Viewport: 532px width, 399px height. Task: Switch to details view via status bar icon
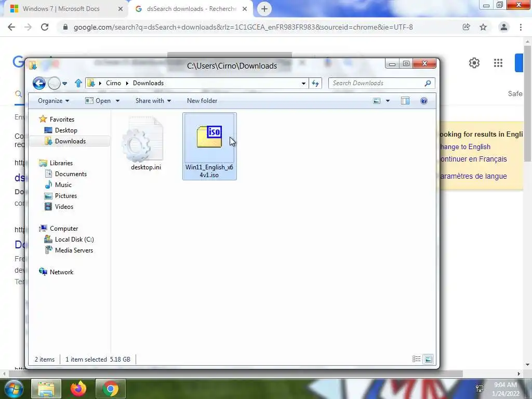point(416,359)
